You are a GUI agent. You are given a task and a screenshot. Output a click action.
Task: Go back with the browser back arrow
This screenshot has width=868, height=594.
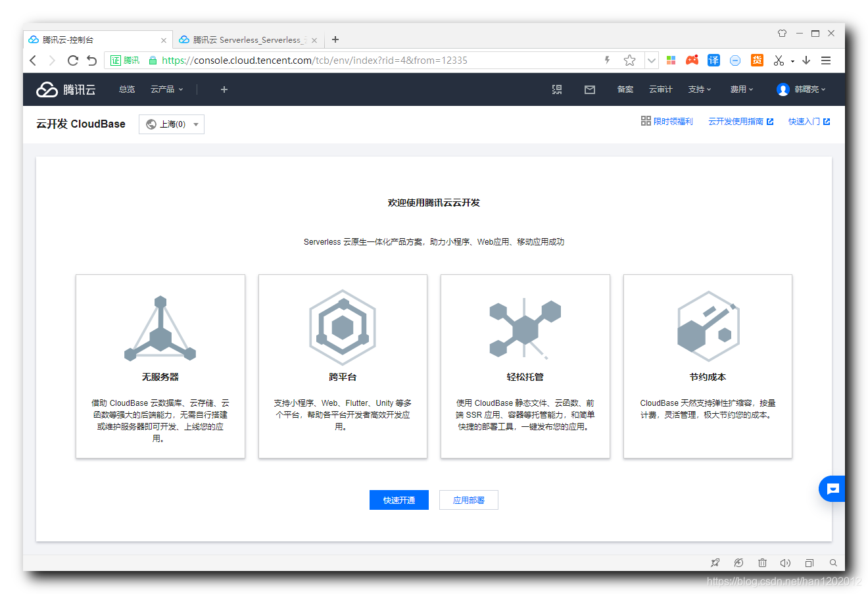(33, 61)
